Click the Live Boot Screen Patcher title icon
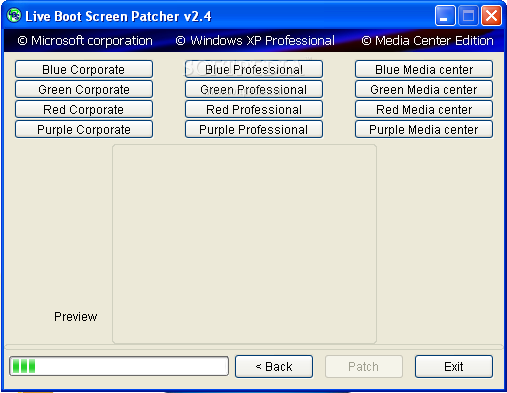This screenshot has width=507, height=393. 14,15
